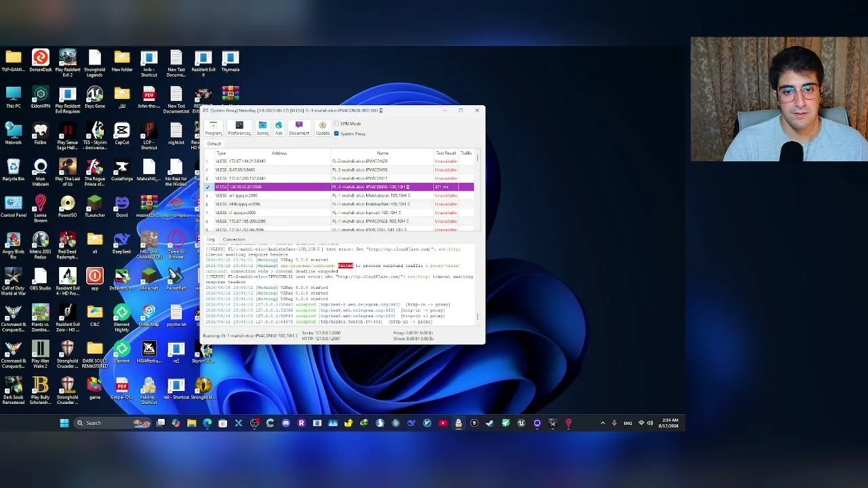Open the Document button in NekoRay
This screenshot has width=868, height=488.
point(299,128)
